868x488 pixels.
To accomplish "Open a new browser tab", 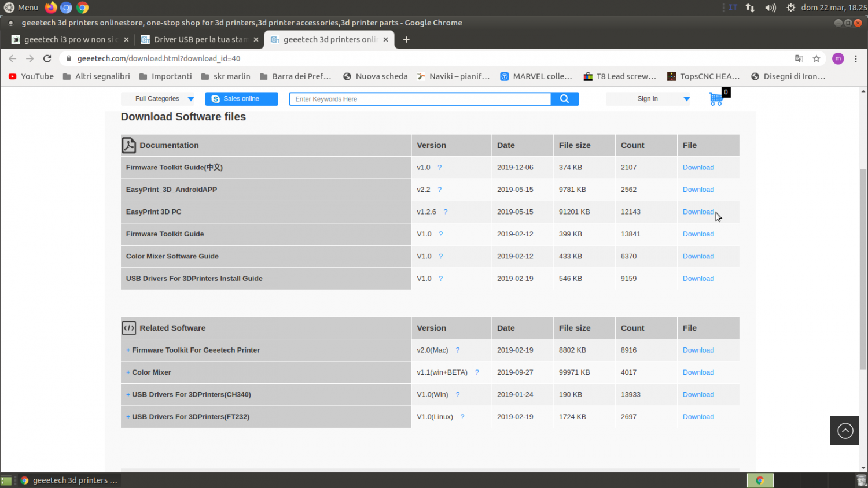I will (406, 39).
